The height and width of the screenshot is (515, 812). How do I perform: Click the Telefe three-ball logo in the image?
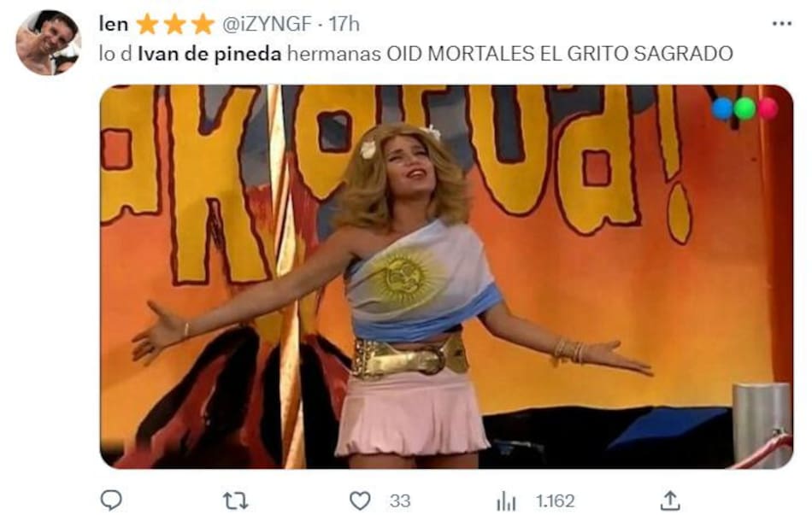744,108
